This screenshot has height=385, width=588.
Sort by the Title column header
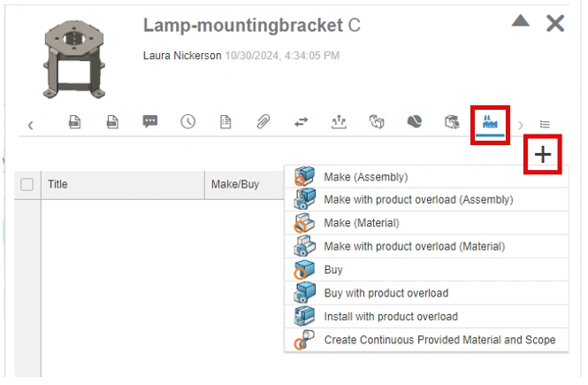(57, 185)
